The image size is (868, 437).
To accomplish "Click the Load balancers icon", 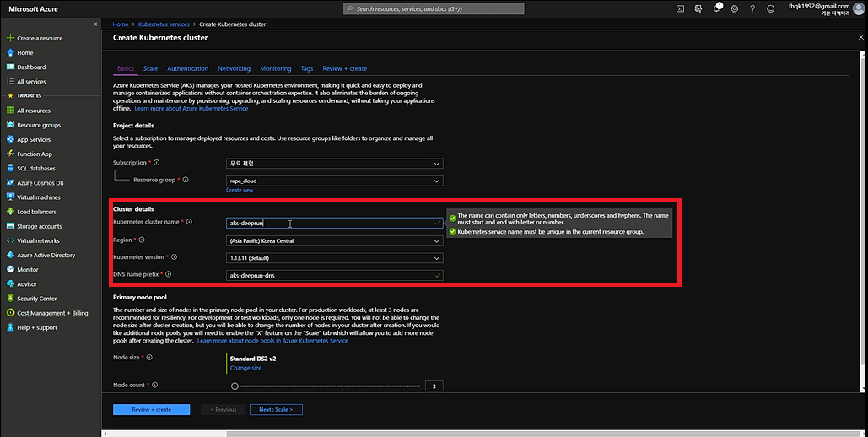I will (10, 212).
